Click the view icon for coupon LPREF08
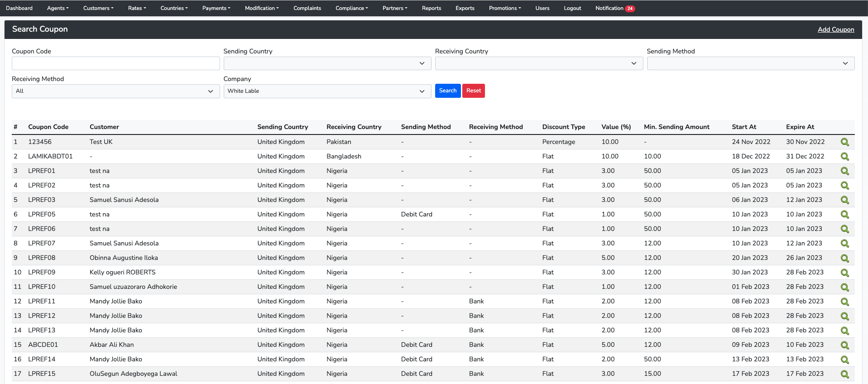This screenshot has height=384, width=868. [x=844, y=258]
